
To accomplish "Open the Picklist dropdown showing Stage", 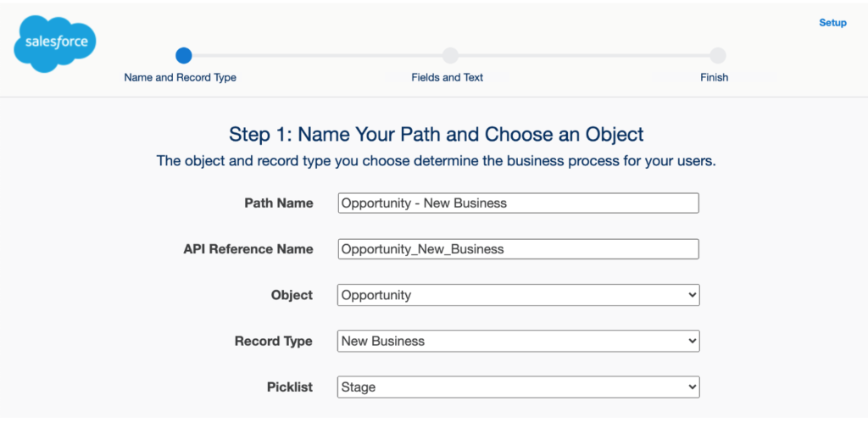I will tap(518, 387).
